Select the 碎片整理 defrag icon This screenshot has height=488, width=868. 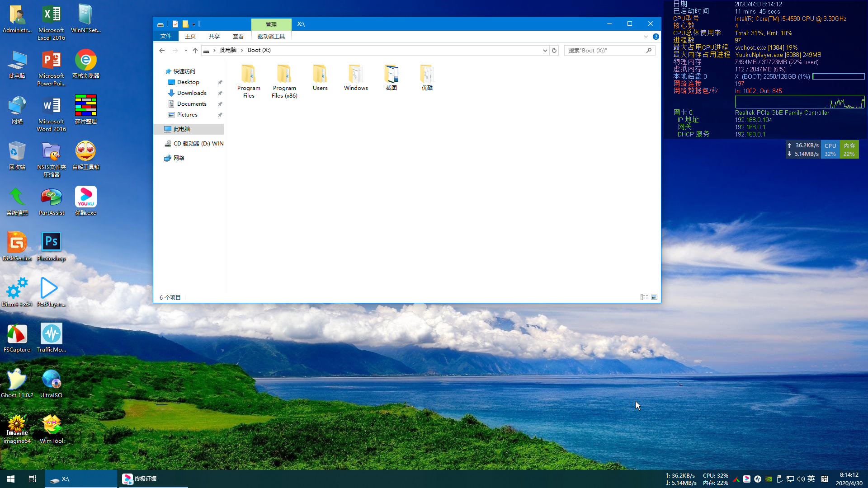click(85, 110)
